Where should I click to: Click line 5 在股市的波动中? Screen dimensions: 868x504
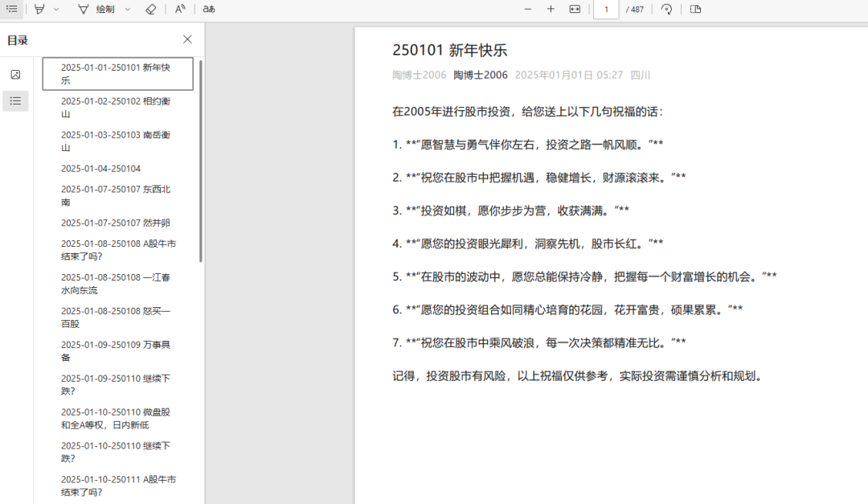pyautogui.click(x=584, y=277)
